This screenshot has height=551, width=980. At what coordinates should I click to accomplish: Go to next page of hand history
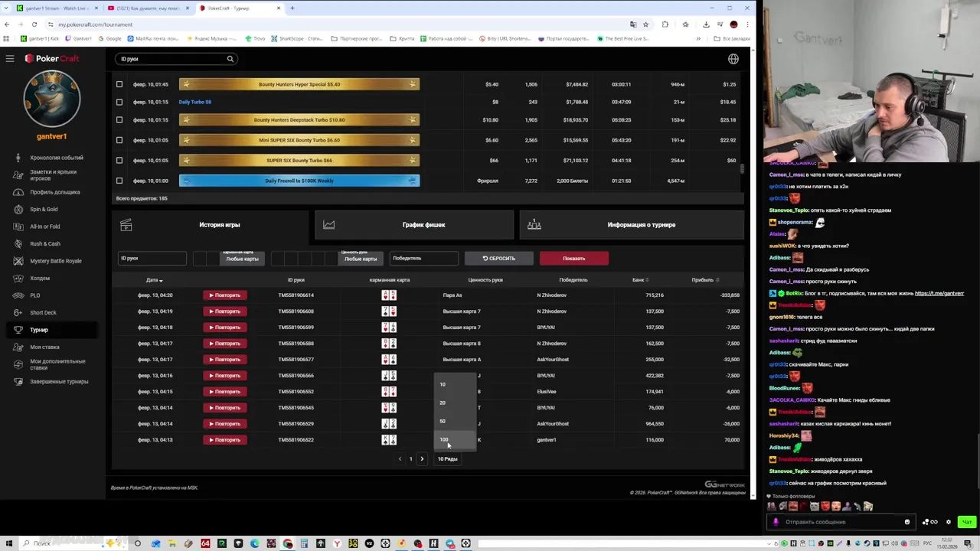[x=422, y=459]
